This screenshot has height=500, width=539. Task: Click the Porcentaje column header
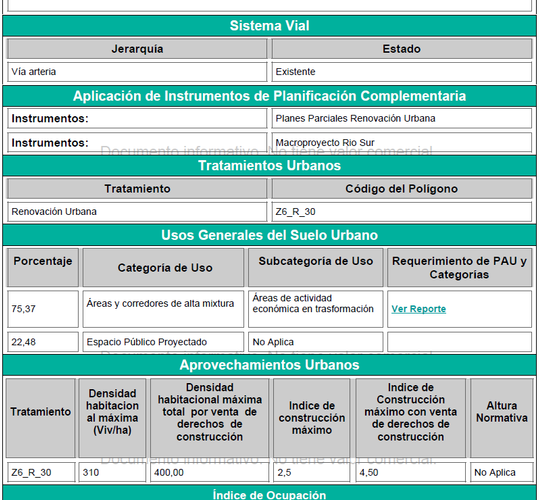click(x=43, y=268)
